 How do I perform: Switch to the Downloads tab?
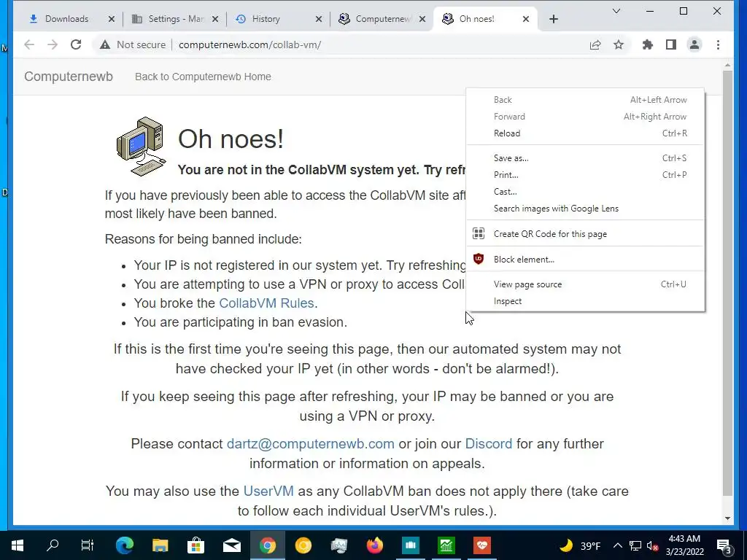pos(66,19)
